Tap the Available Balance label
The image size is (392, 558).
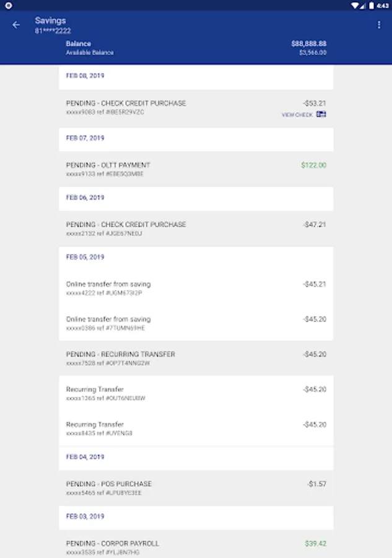pos(90,53)
